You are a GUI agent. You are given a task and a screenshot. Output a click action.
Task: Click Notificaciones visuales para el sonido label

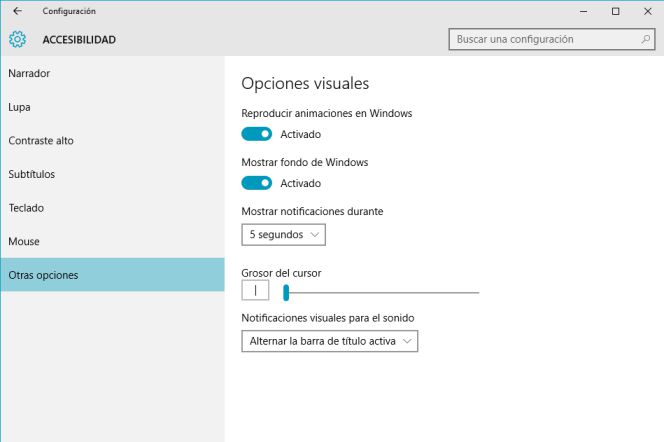pos(328,318)
